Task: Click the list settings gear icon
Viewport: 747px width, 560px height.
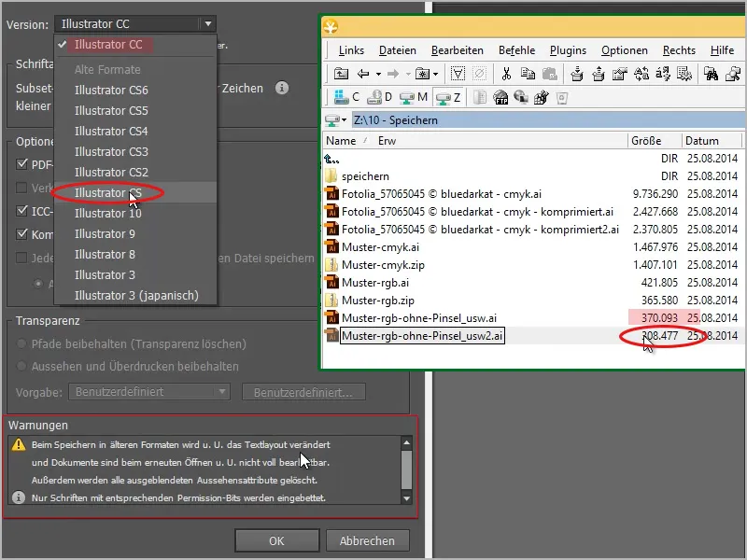Action: coord(684,74)
